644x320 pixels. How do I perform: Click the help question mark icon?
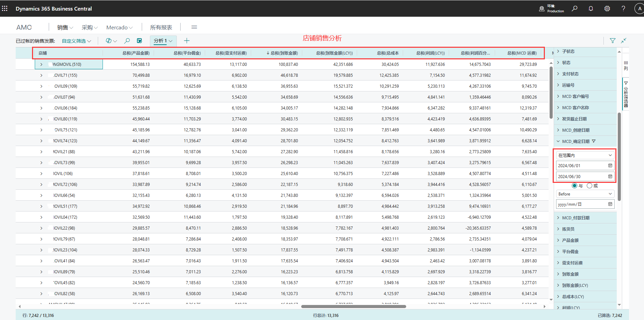coord(623,9)
